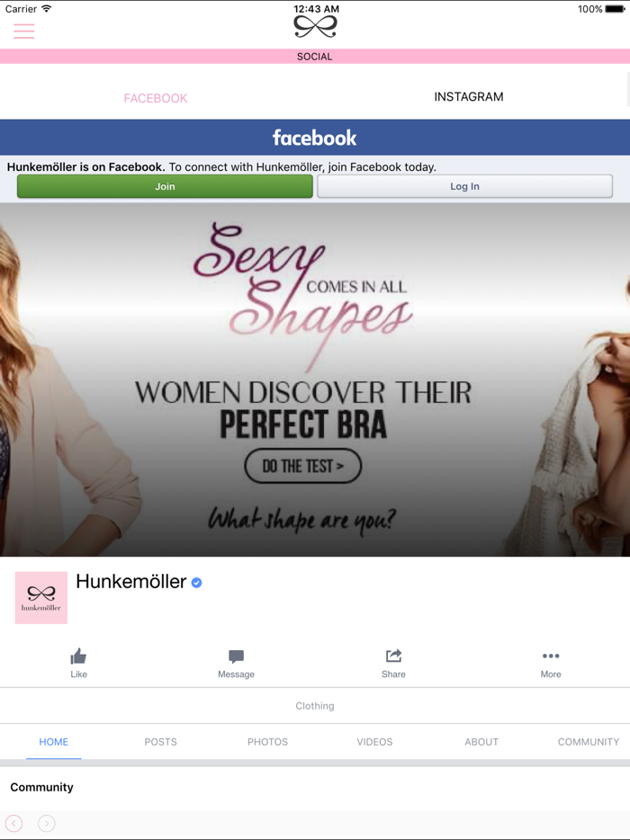Viewport: 630px width, 840px height.
Task: Tap the Message speech bubble icon
Action: click(x=236, y=657)
